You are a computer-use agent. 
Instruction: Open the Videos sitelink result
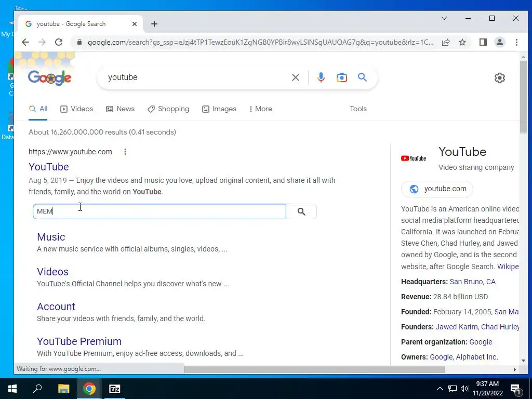tap(52, 272)
